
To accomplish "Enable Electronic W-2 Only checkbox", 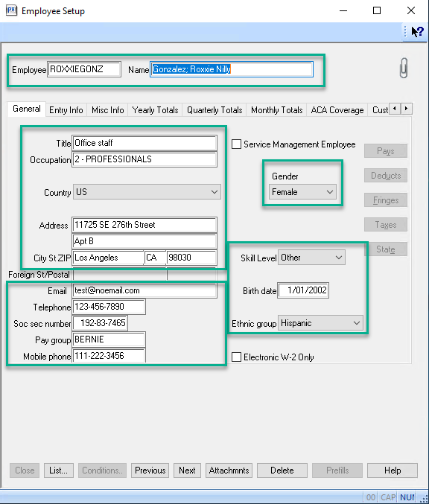I will click(x=236, y=357).
